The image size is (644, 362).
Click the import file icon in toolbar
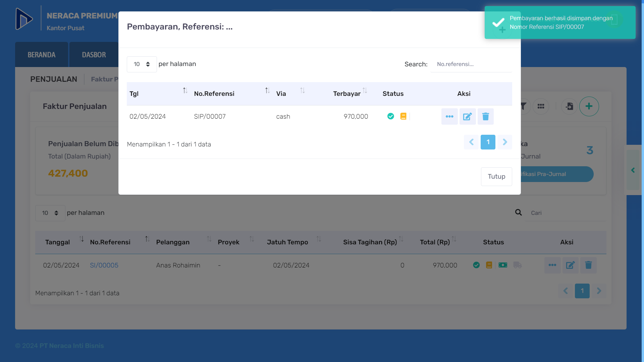[570, 106]
